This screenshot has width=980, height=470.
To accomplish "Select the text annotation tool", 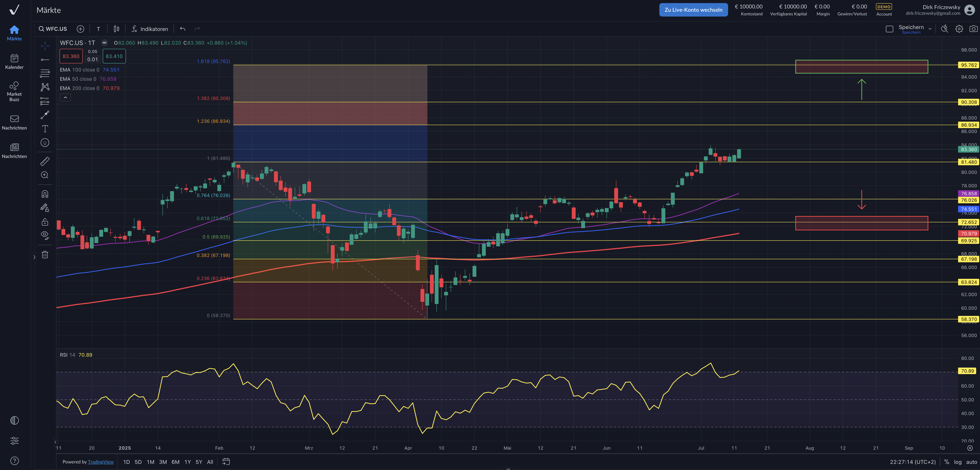I will coord(45,129).
